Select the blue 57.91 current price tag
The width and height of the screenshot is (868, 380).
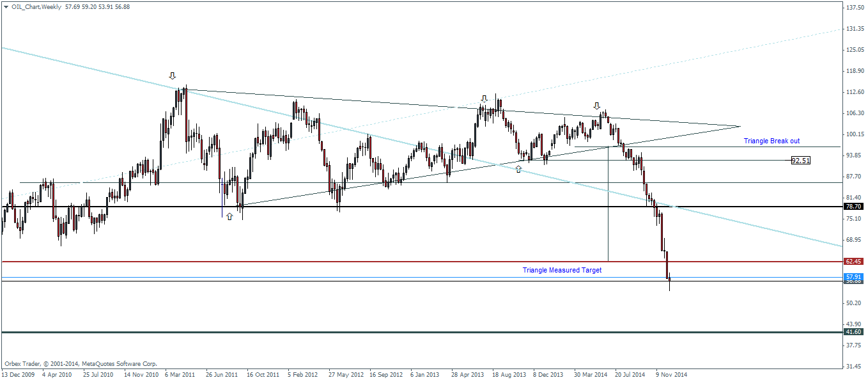tap(855, 277)
